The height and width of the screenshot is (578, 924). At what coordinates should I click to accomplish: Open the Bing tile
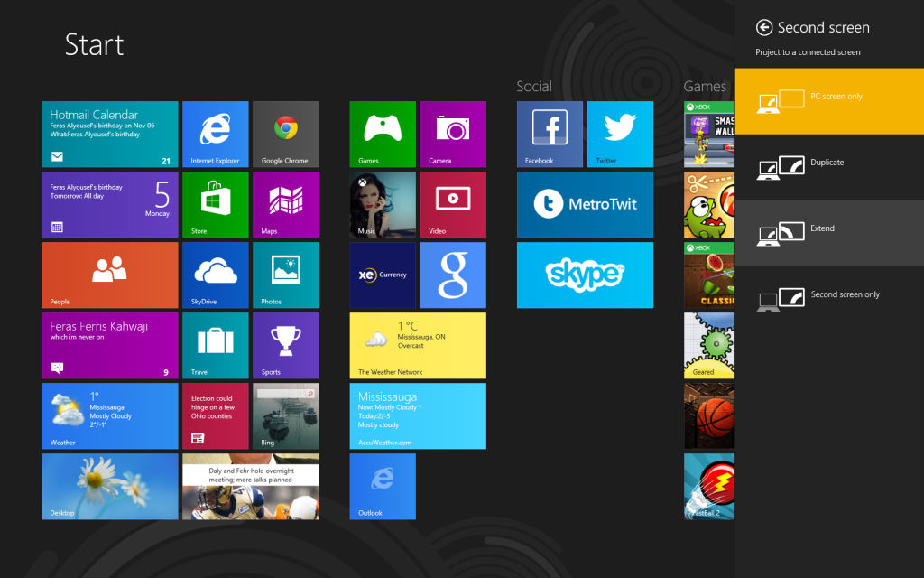tap(286, 415)
